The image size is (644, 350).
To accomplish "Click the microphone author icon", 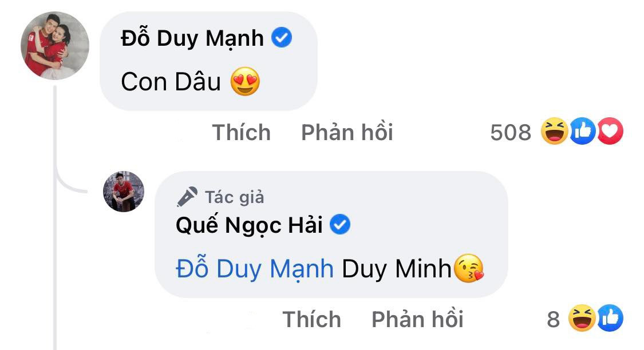I will [187, 197].
